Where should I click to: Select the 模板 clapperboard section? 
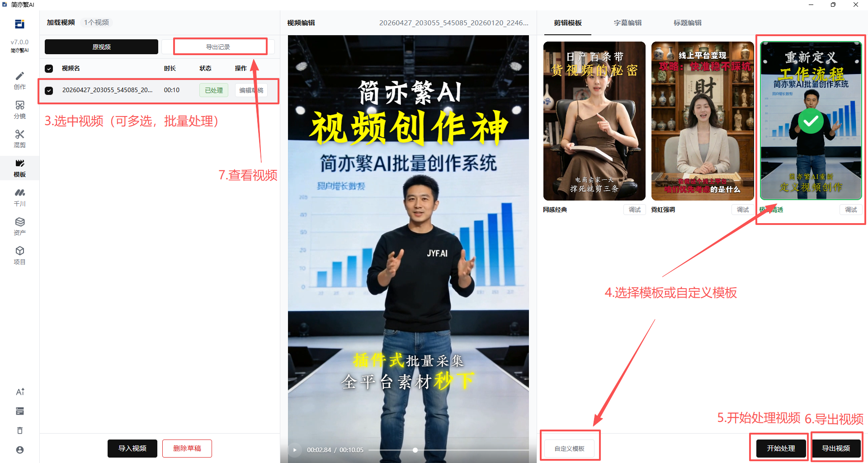(x=19, y=168)
